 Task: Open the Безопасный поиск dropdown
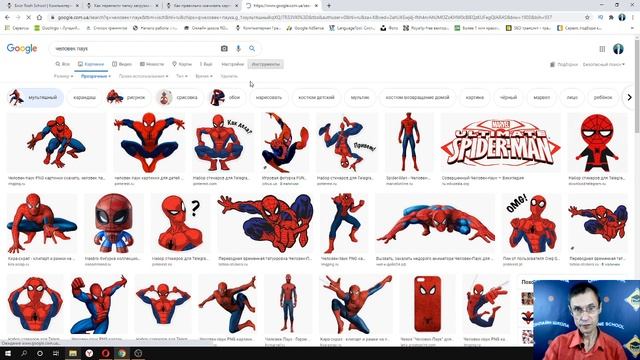(604, 64)
